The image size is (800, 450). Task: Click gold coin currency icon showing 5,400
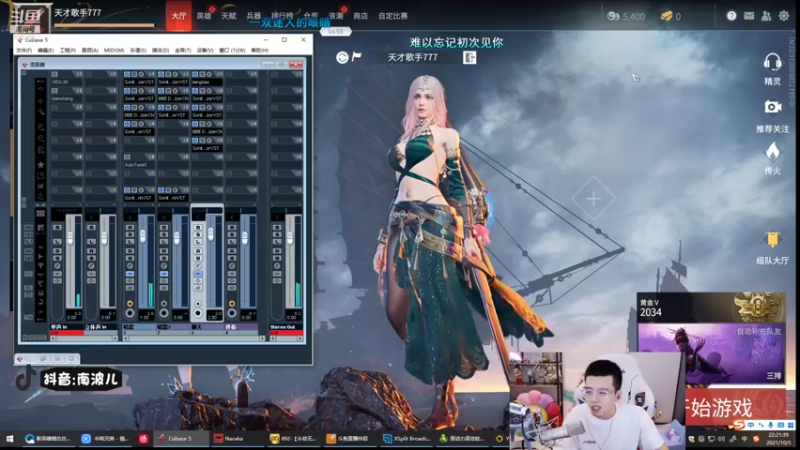pyautogui.click(x=613, y=16)
